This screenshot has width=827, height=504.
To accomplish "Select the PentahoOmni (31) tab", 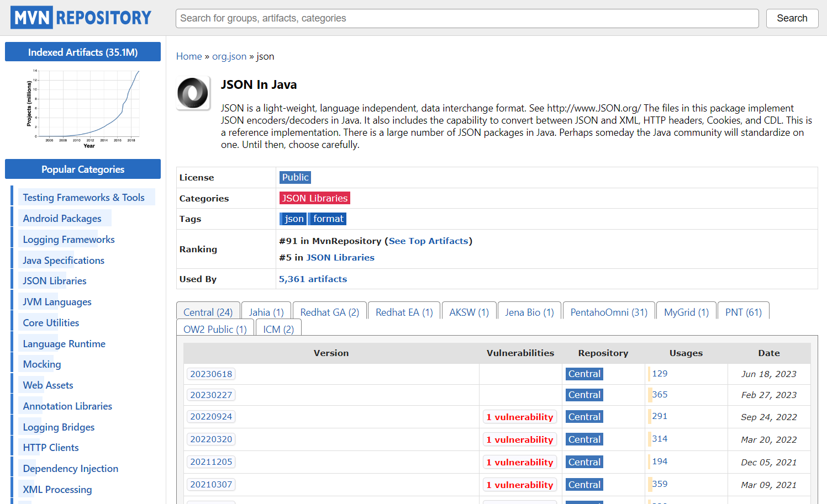I will [x=609, y=312].
